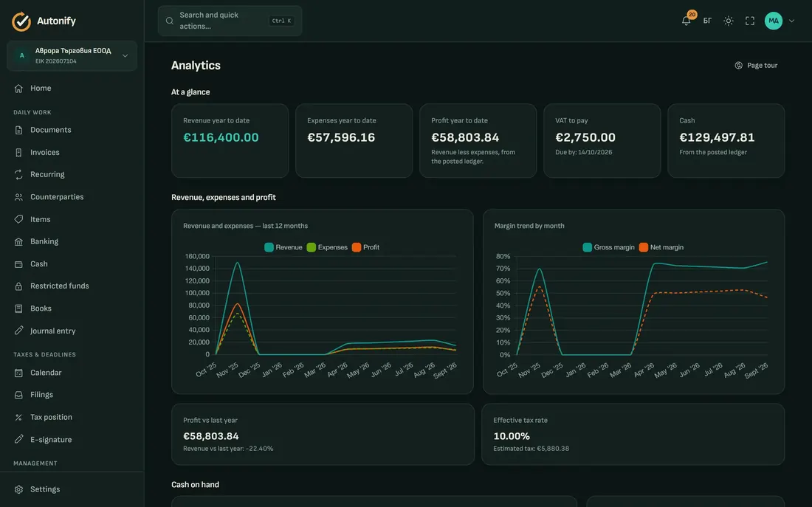Click Estimated tax €5,880.38 text
The height and width of the screenshot is (507, 812).
tap(531, 449)
